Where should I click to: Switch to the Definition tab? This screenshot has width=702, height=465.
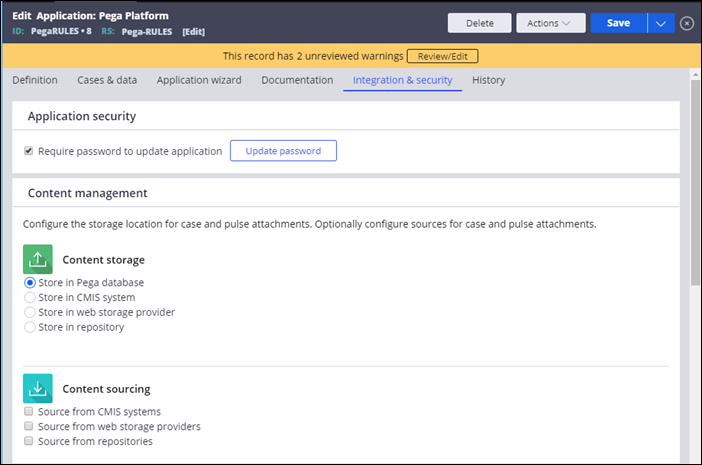coord(35,80)
